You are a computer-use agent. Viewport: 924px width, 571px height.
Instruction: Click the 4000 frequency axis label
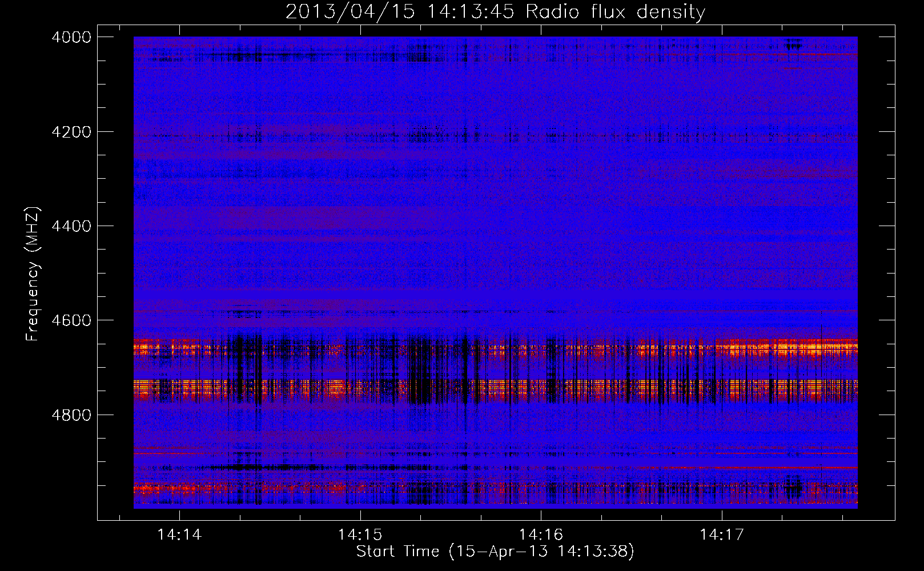[x=71, y=37]
